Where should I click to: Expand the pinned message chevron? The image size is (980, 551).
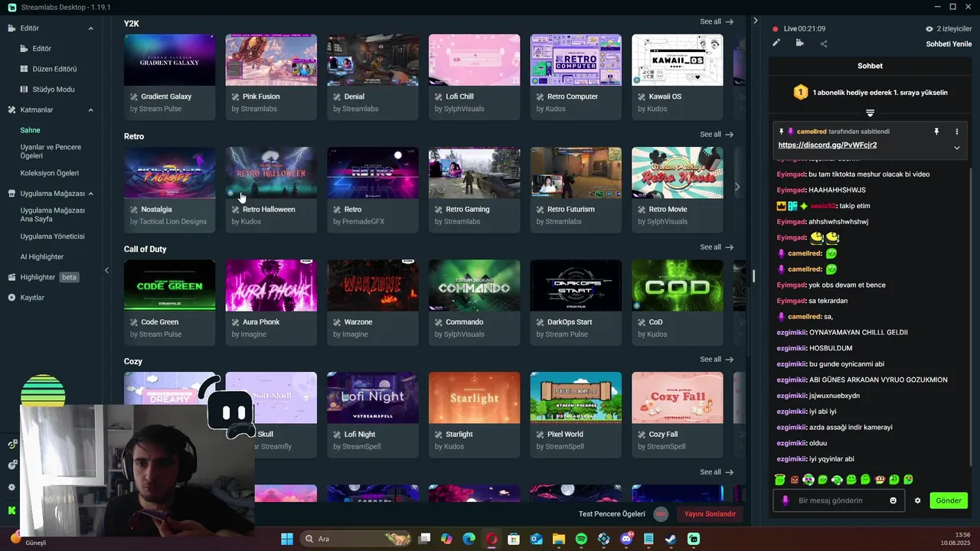[957, 147]
